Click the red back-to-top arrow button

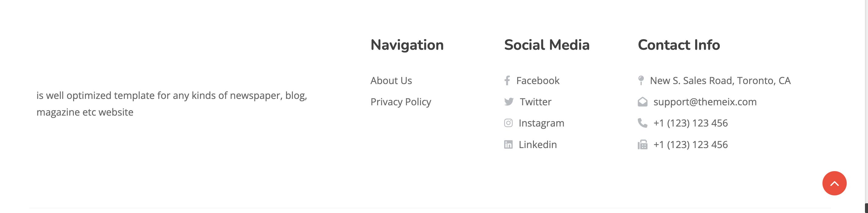point(834,183)
